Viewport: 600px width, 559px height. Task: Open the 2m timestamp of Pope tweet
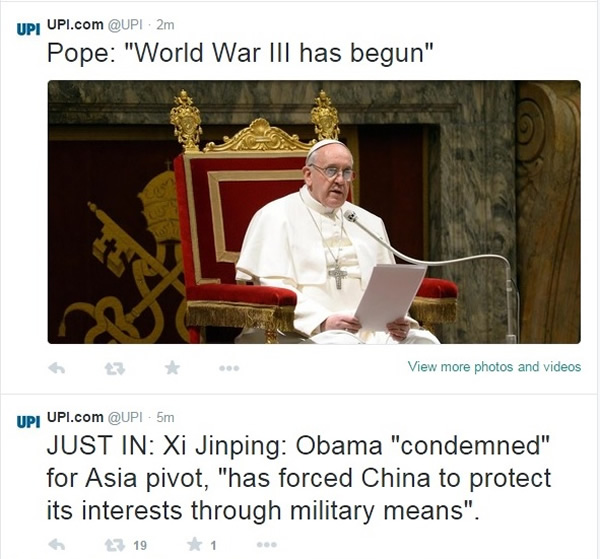tap(165, 25)
